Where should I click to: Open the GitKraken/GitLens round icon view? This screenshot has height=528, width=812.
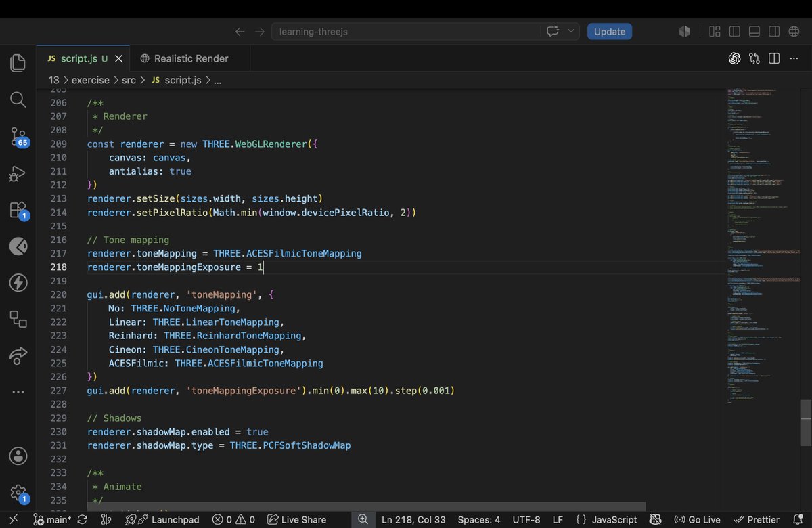(18, 246)
